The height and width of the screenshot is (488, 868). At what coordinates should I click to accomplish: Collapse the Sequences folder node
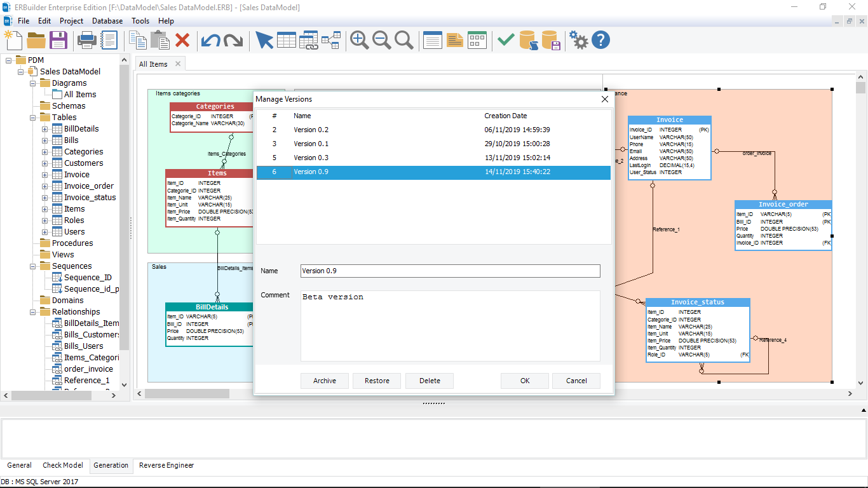pos(33,266)
